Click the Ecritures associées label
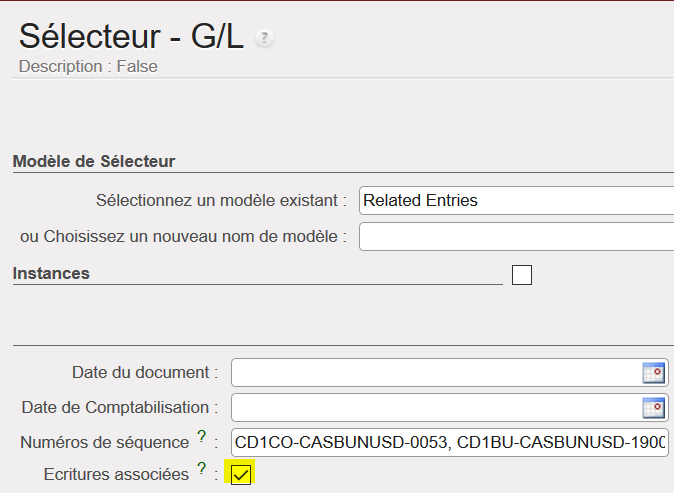Screen dimensions: 674x493 [116, 474]
